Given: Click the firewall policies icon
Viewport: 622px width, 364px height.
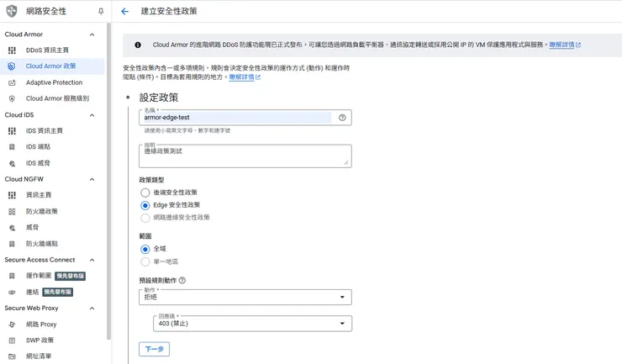Looking at the screenshot, I should pos(12,212).
